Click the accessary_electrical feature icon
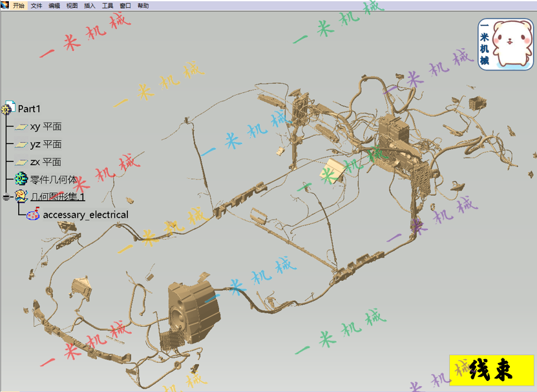537x392 pixels. [33, 214]
